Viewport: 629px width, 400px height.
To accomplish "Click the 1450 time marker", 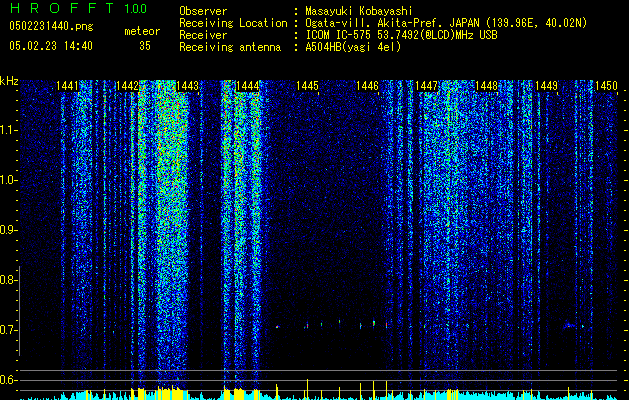I will pos(606,86).
